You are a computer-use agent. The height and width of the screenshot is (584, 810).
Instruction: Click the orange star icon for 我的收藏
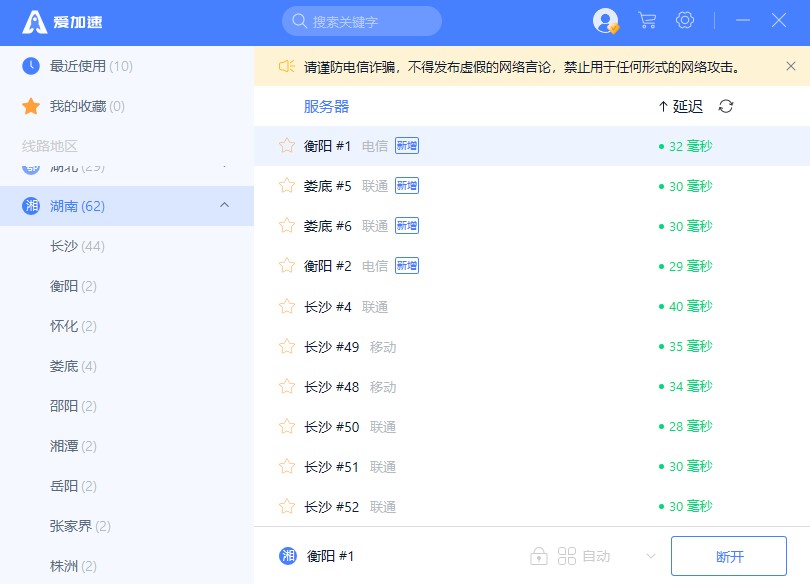point(31,106)
